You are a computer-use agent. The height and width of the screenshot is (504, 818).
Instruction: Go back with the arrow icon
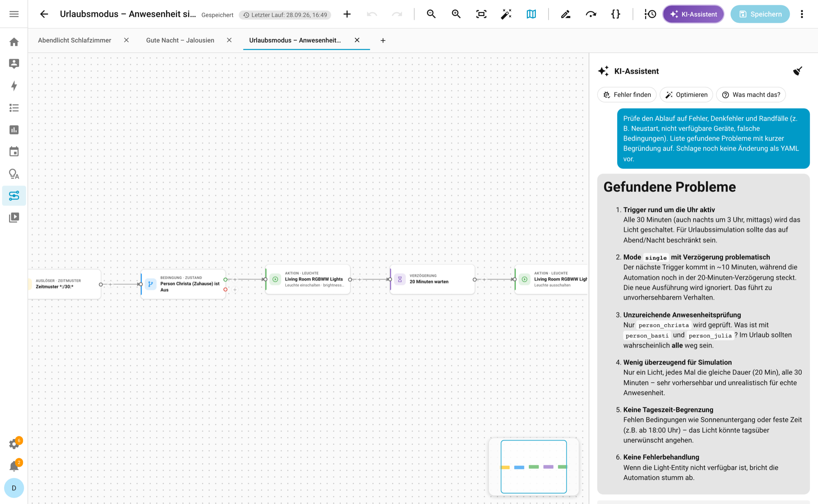[44, 14]
